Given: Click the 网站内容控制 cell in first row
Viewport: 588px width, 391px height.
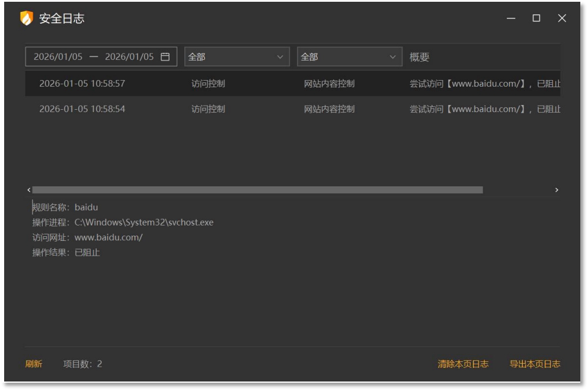Looking at the screenshot, I should point(329,83).
